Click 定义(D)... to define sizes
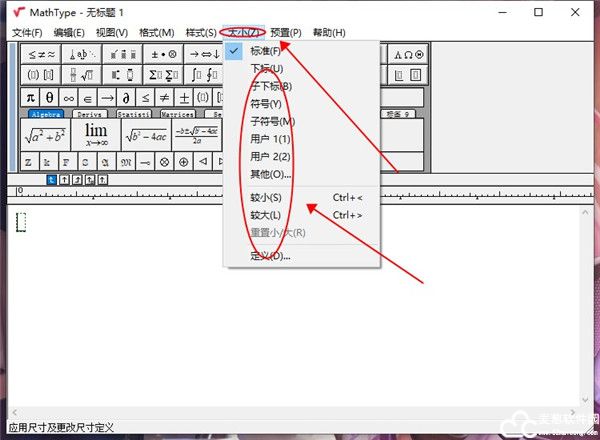 click(270, 256)
